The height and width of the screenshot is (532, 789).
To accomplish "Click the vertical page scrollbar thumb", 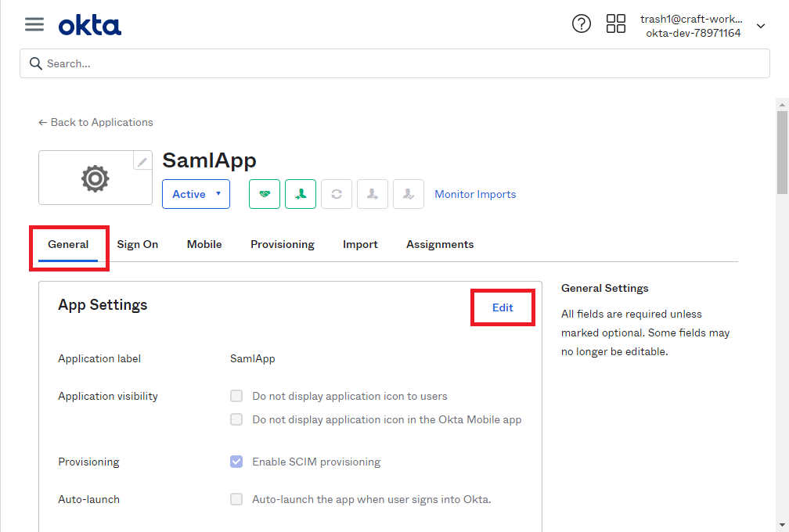I will 782,152.
